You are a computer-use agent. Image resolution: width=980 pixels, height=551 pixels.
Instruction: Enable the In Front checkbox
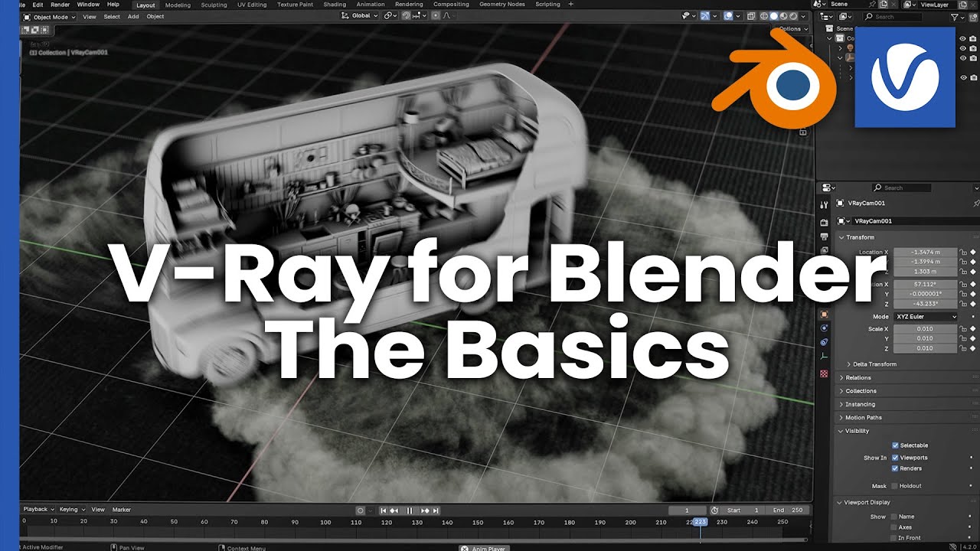pos(894,538)
